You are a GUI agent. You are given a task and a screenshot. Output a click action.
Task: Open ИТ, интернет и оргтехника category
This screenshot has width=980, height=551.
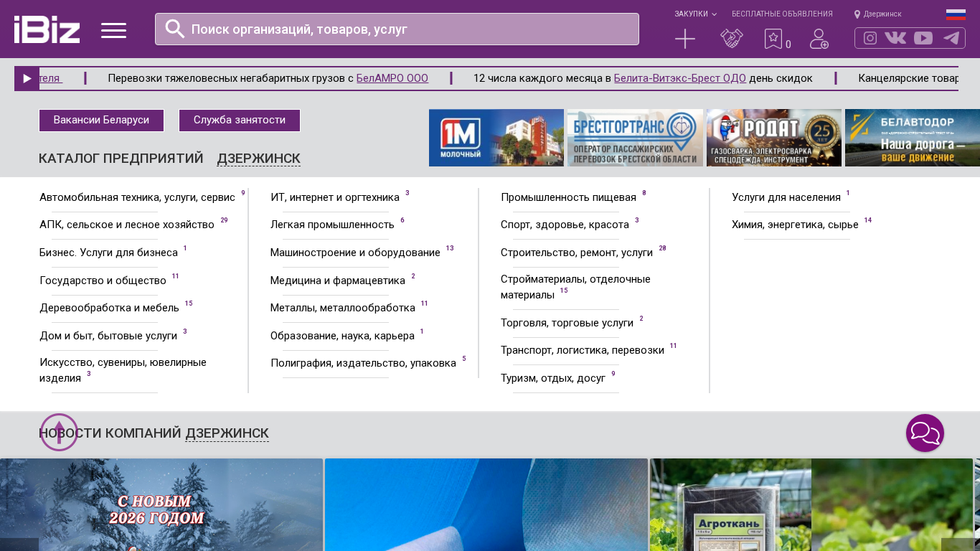335,197
